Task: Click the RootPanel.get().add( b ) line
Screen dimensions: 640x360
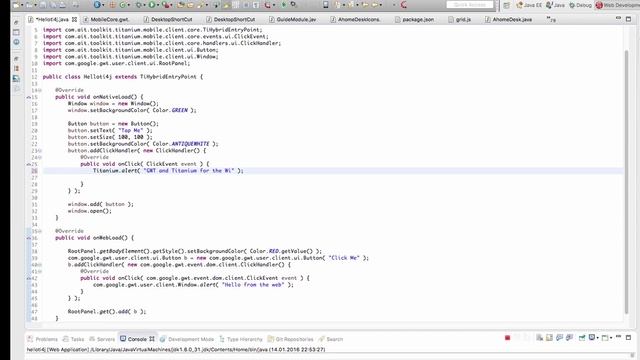Action: (107, 311)
